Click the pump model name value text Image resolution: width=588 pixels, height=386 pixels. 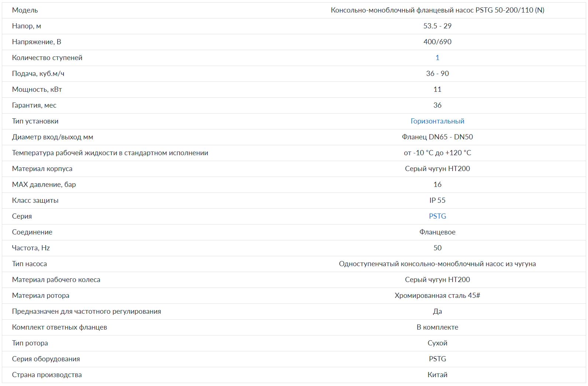tap(437, 10)
